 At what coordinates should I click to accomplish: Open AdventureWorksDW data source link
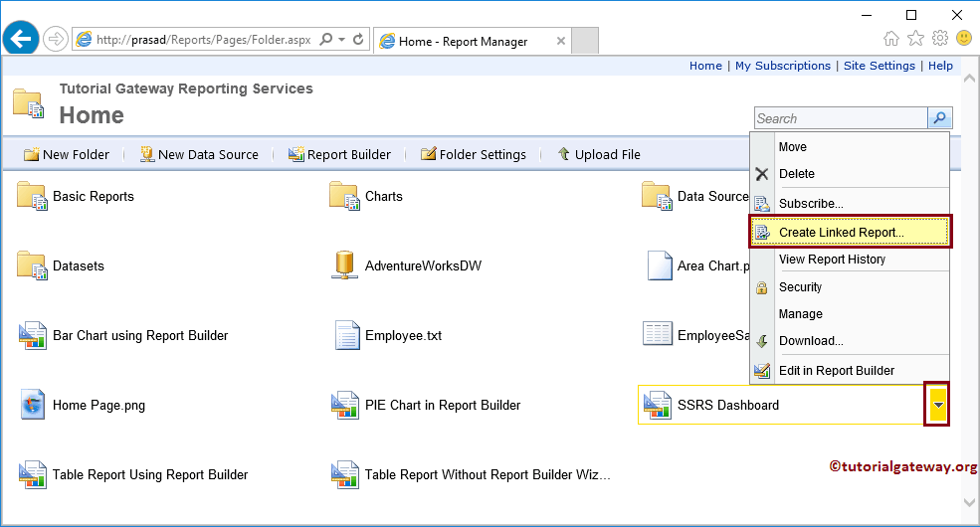tap(423, 266)
